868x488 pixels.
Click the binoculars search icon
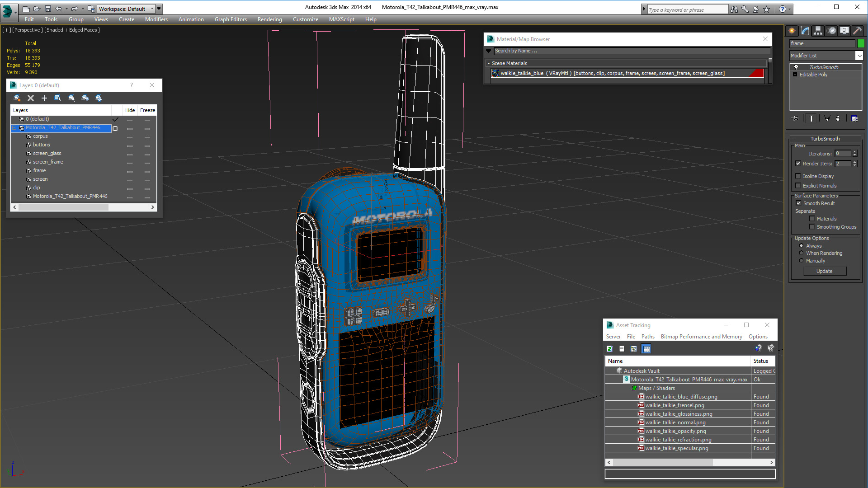point(734,9)
